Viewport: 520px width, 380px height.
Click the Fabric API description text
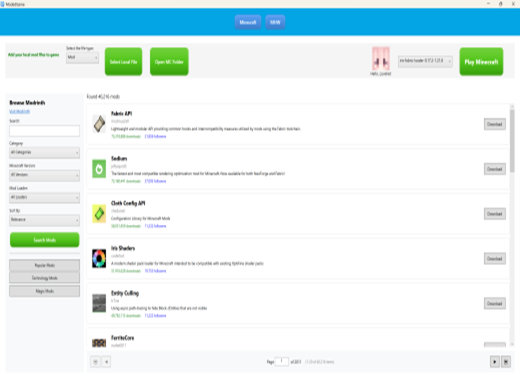point(206,129)
